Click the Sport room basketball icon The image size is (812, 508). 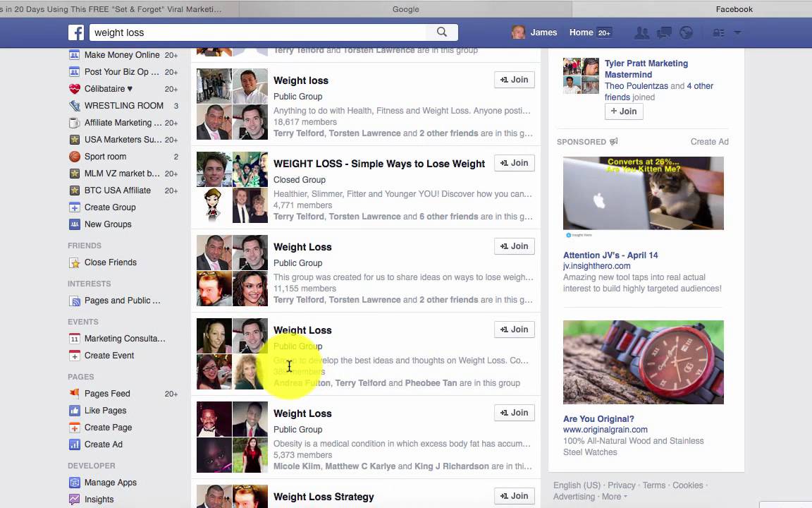(75, 157)
